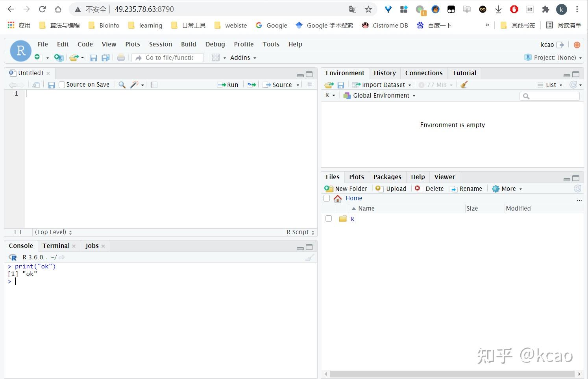Expand the Source button dropdown arrow
The width and height of the screenshot is (588, 379).
click(x=298, y=85)
